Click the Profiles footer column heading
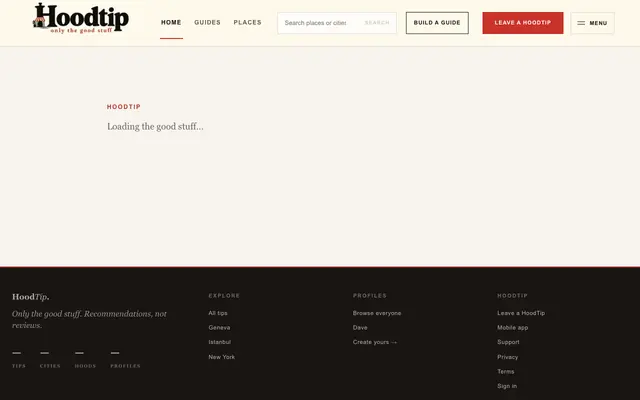The height and width of the screenshot is (400, 640). coord(369,296)
